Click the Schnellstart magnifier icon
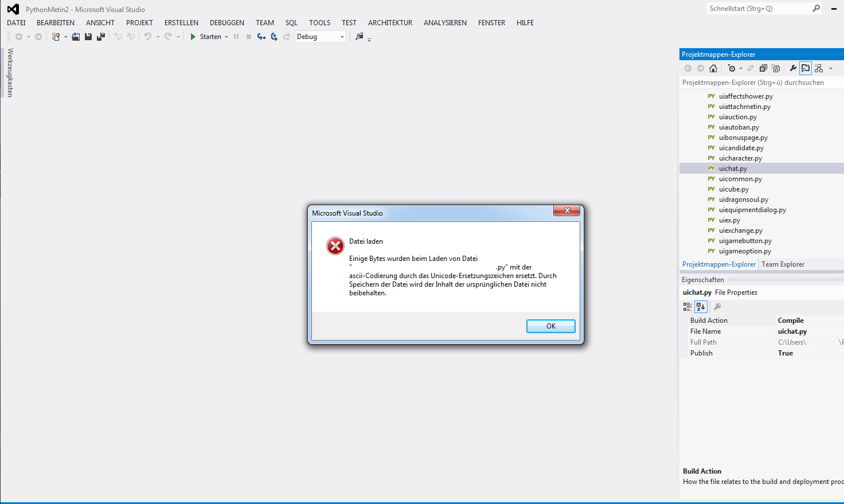The width and height of the screenshot is (844, 504). point(816,8)
